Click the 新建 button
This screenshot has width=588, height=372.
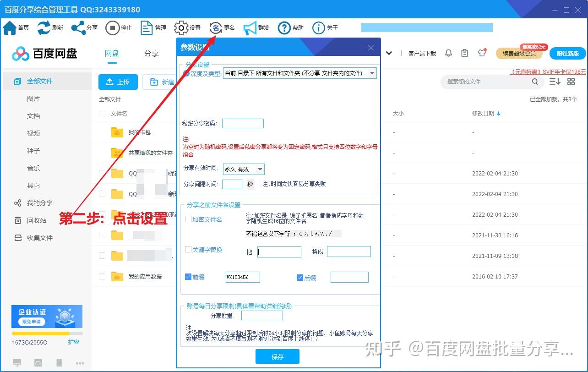(x=159, y=82)
